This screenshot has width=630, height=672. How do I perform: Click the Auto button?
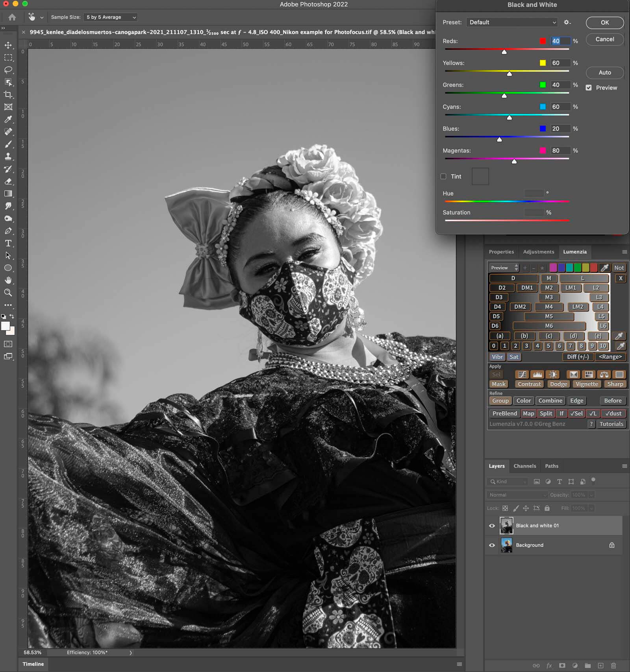pyautogui.click(x=604, y=72)
